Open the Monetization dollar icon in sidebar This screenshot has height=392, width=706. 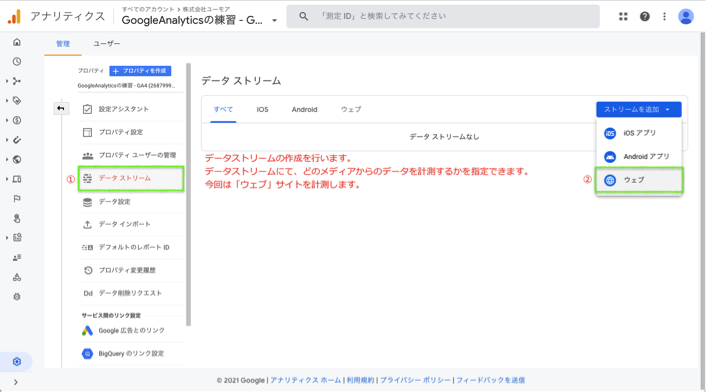click(x=17, y=120)
